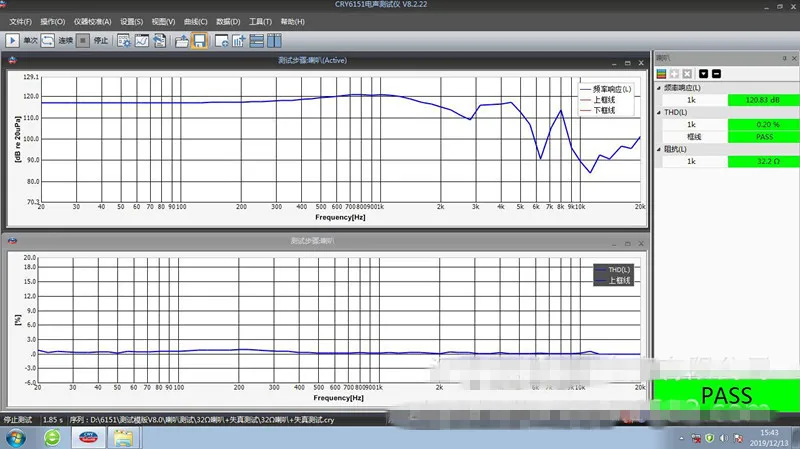
Task: Collapse all results with black minus icon
Action: pyautogui.click(x=716, y=74)
